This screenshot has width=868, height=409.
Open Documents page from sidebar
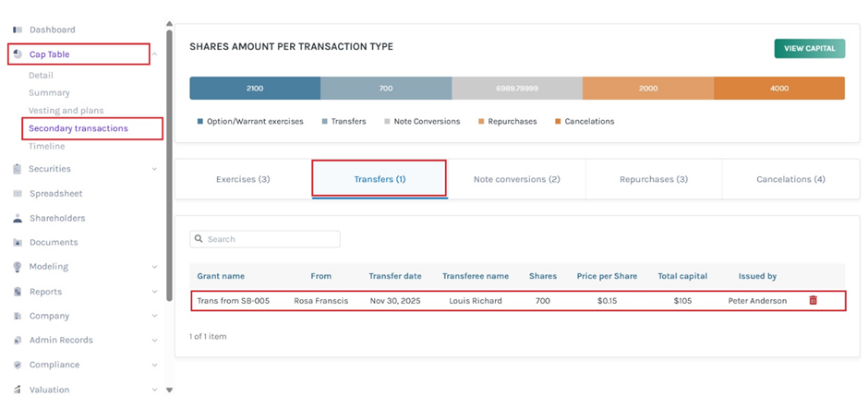(54, 243)
